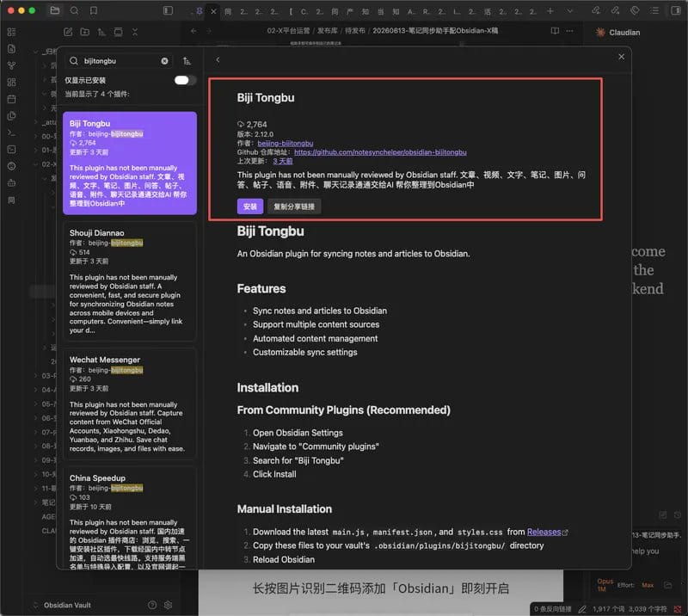The height and width of the screenshot is (616, 688).
Task: Toggle the show installed only switch
Action: [x=185, y=80]
